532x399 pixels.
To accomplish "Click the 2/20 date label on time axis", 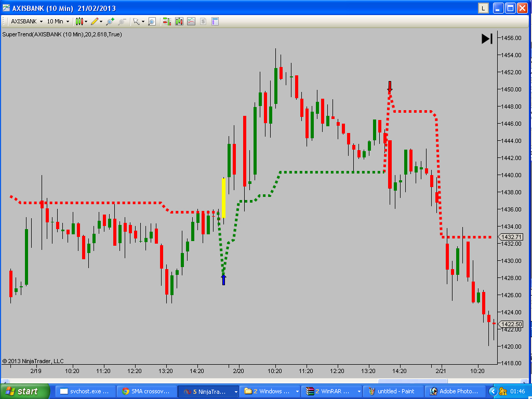I will (238, 371).
